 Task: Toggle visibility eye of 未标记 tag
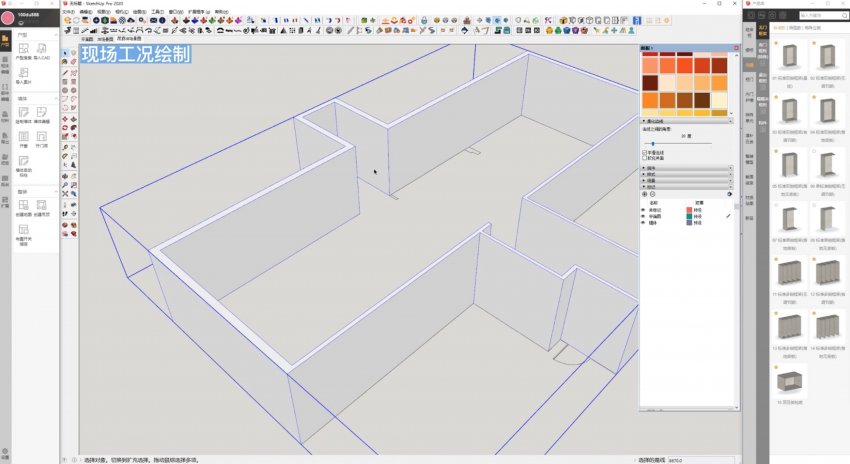(643, 210)
